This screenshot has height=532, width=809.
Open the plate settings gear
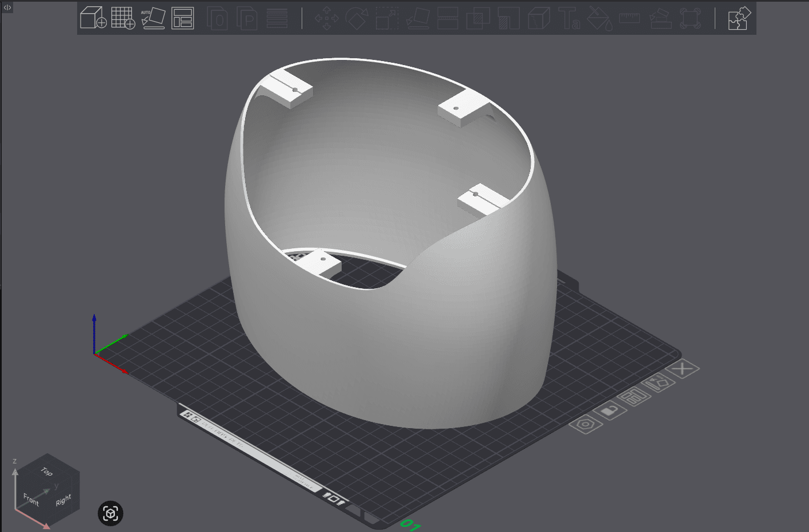tap(585, 425)
